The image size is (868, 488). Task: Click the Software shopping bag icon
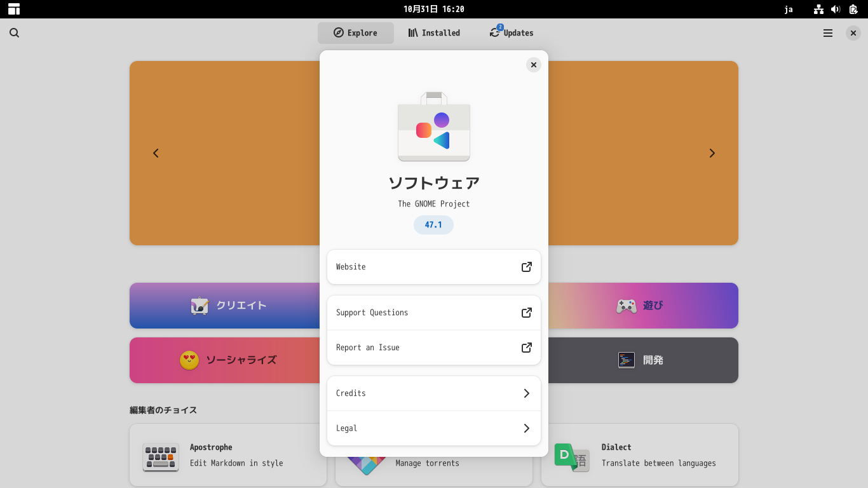(434, 126)
